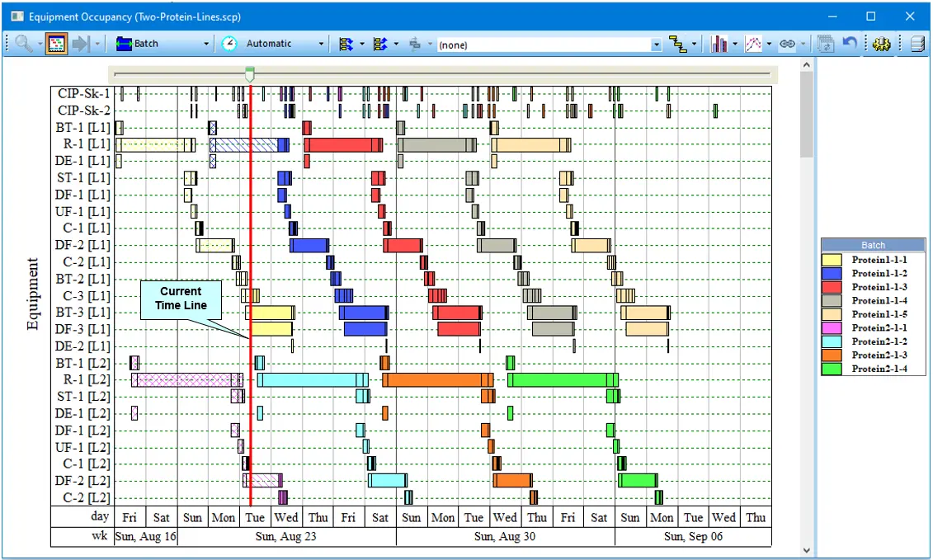Open the Batch color-by dropdown
Screen dimensions: 933x560
click(206, 44)
